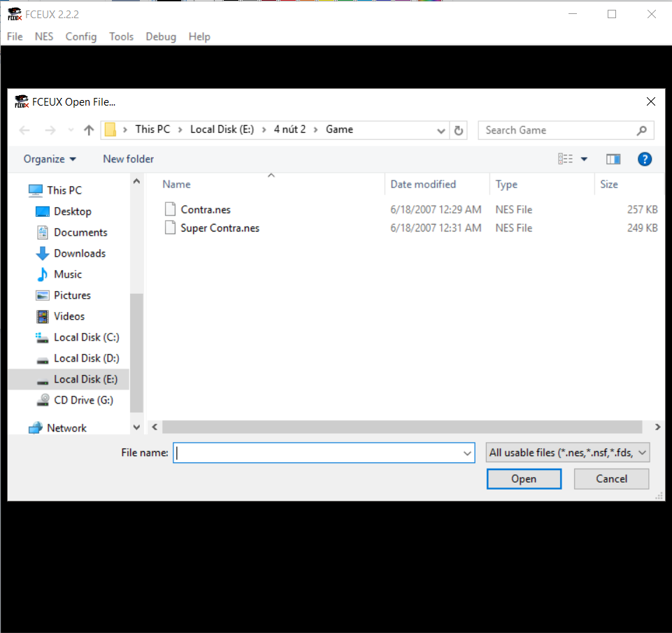Open CD Drive (G:) in the sidebar

[x=83, y=400]
